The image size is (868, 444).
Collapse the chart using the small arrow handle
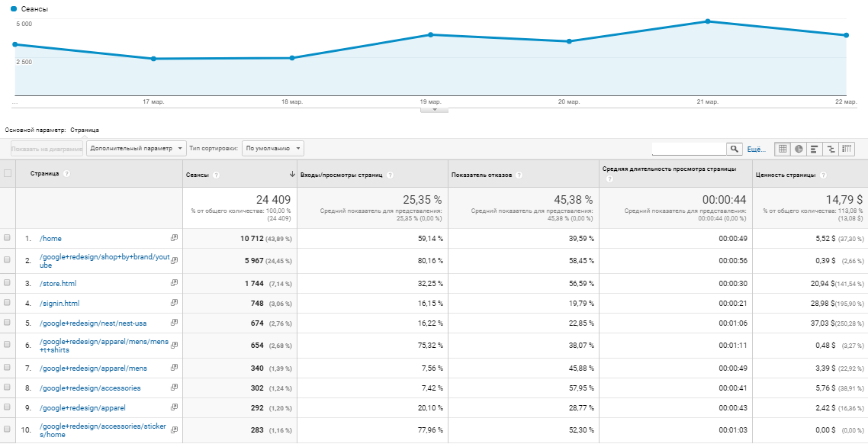tap(434, 110)
